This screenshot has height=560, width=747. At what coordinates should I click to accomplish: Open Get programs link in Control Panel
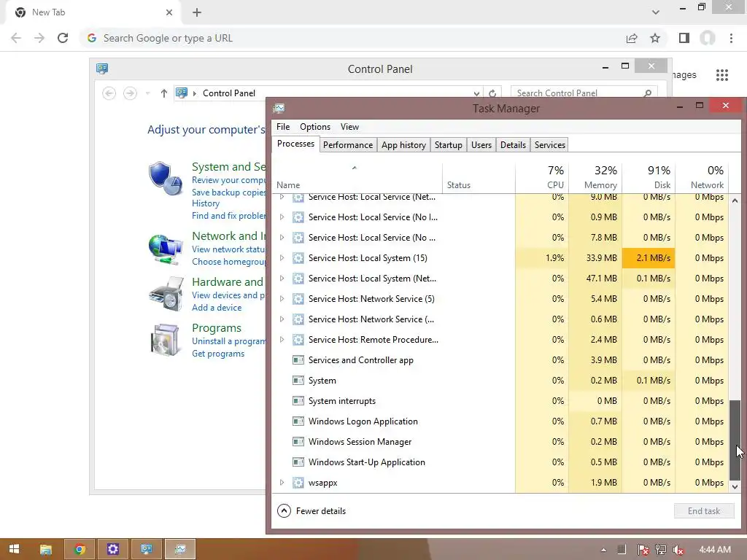[218, 354]
